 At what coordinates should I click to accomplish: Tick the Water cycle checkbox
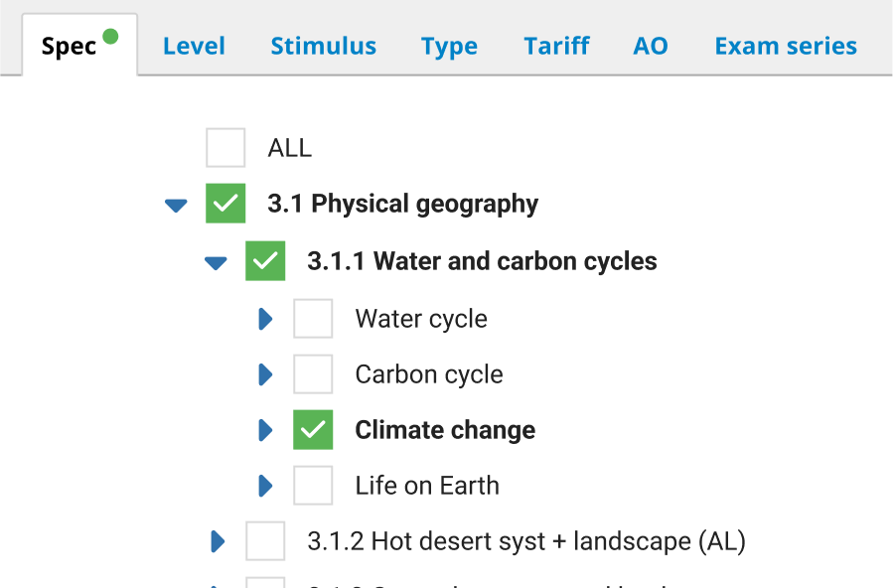[x=313, y=319]
